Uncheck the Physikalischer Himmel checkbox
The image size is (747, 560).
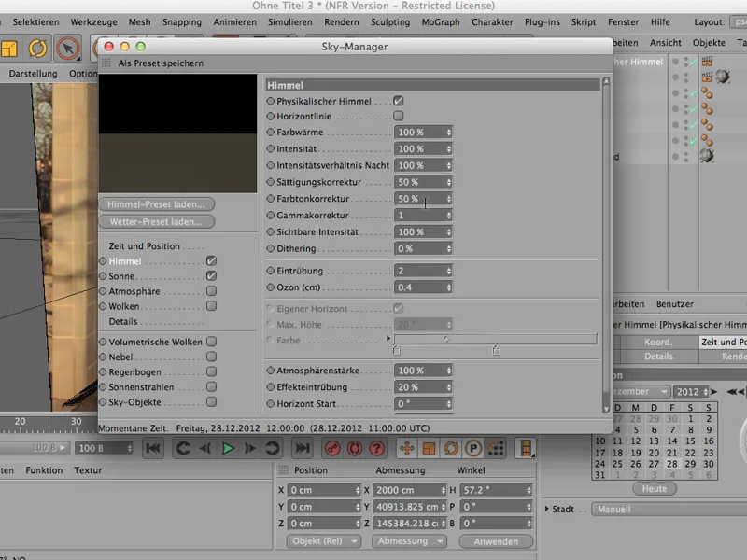399,101
